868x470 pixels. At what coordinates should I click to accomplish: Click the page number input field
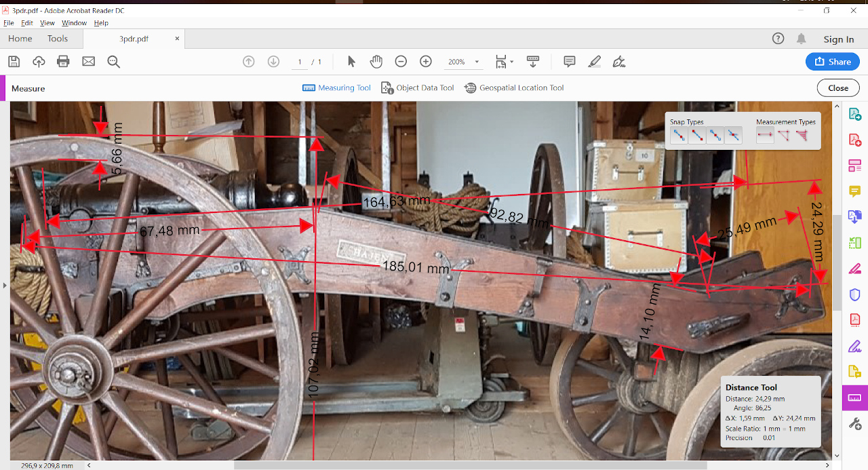(x=299, y=62)
